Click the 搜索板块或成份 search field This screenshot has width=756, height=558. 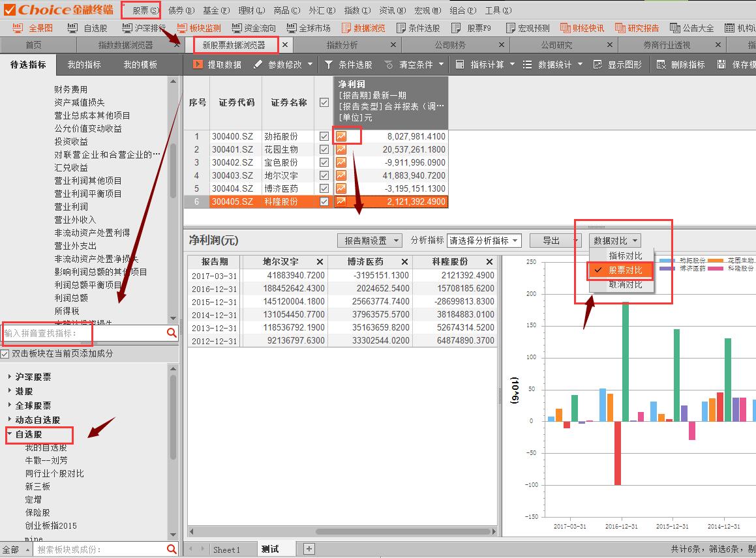[98, 550]
